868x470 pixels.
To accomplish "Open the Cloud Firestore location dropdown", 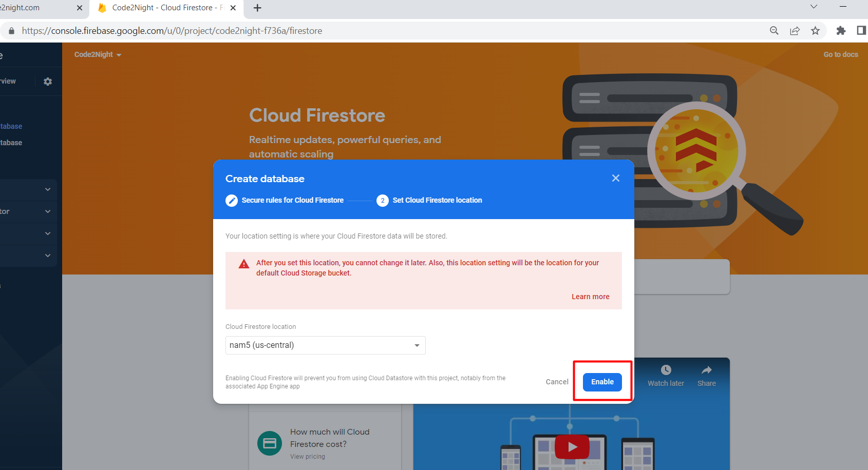I will pyautogui.click(x=325, y=345).
